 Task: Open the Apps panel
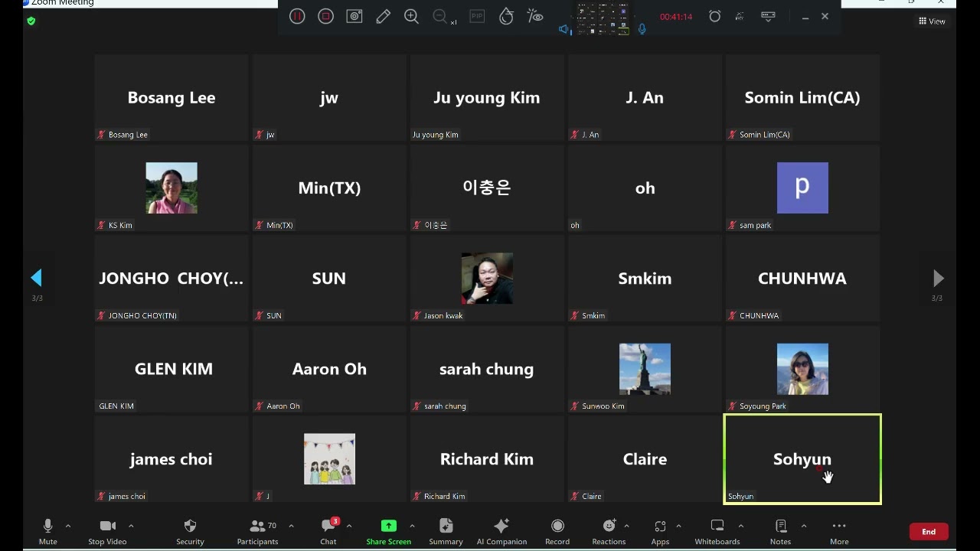coord(660,531)
